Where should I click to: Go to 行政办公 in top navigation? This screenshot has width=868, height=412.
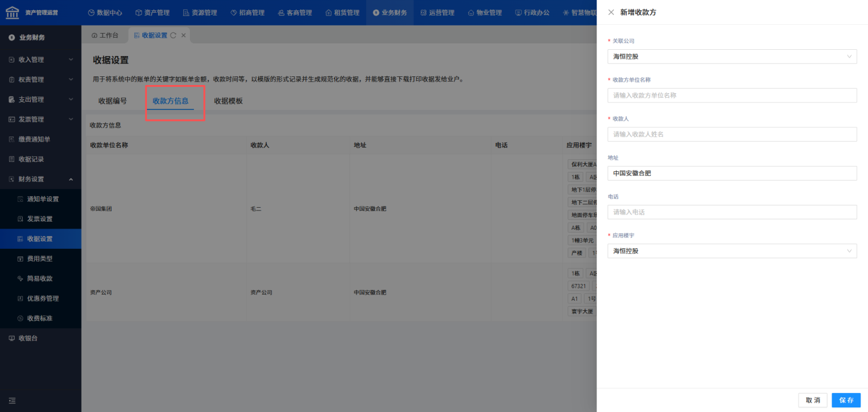532,13
